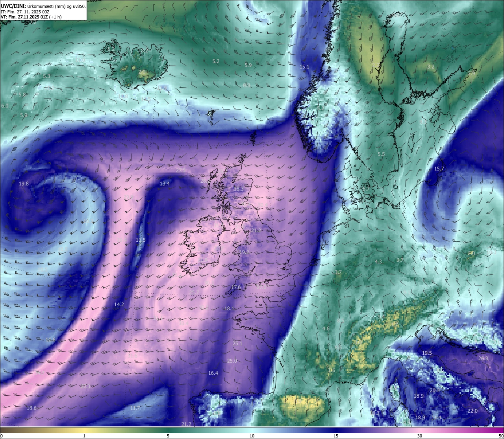Image resolution: width=504 pixels, height=439 pixels.
Task: Click the 6.0 value on the map
Action: click(x=5, y=106)
